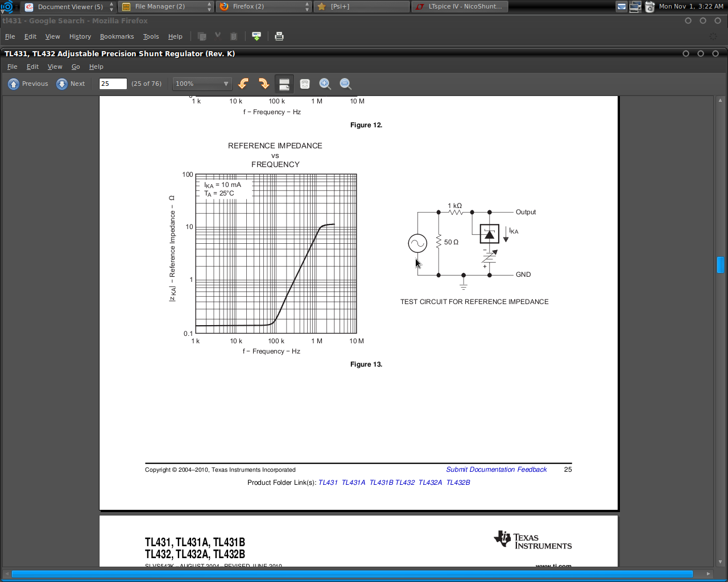Click the Firefox print icon
This screenshot has width=728, height=582.
click(x=279, y=36)
